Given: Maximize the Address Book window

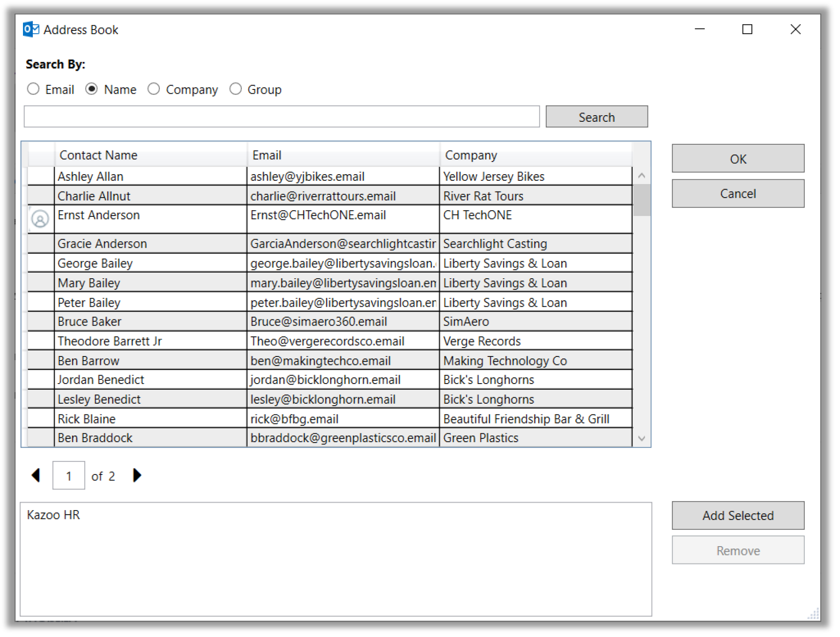Looking at the screenshot, I should [x=747, y=29].
